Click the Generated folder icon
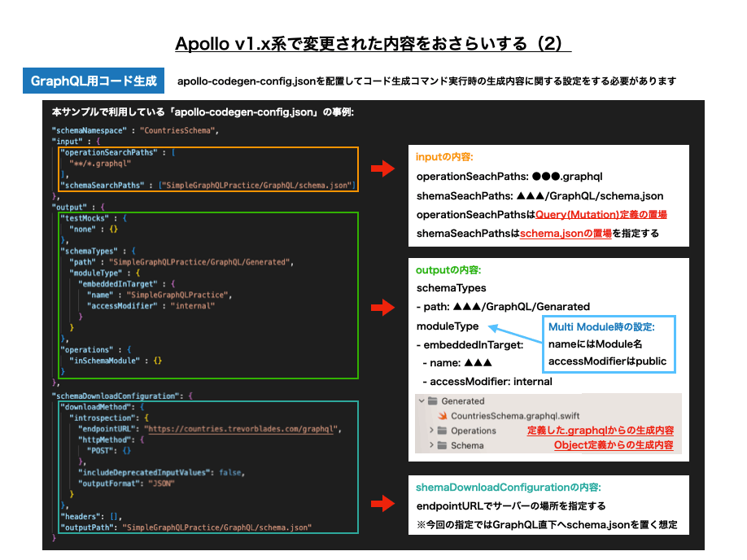The width and height of the screenshot is (747, 560). coord(433,400)
